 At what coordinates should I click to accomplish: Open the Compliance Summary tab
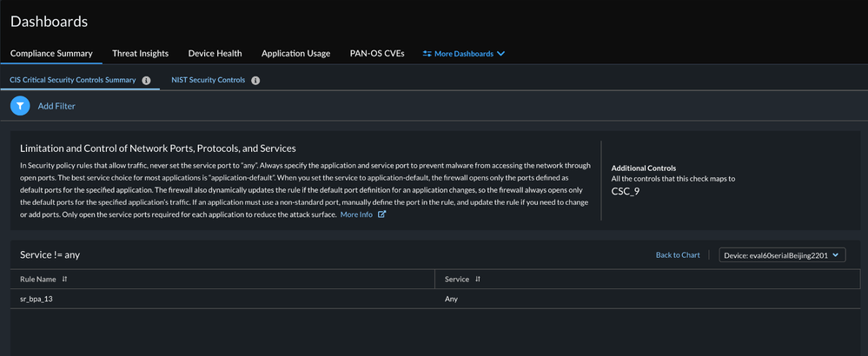tap(51, 53)
